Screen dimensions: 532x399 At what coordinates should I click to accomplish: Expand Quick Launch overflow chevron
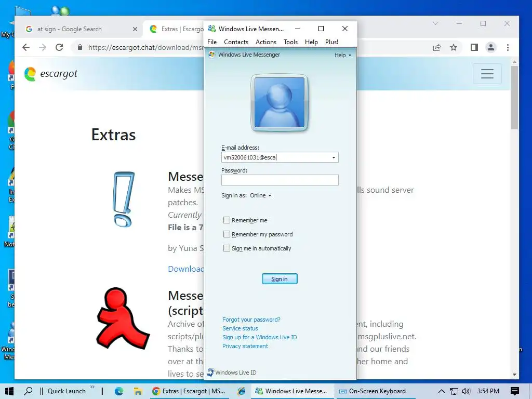(92, 387)
